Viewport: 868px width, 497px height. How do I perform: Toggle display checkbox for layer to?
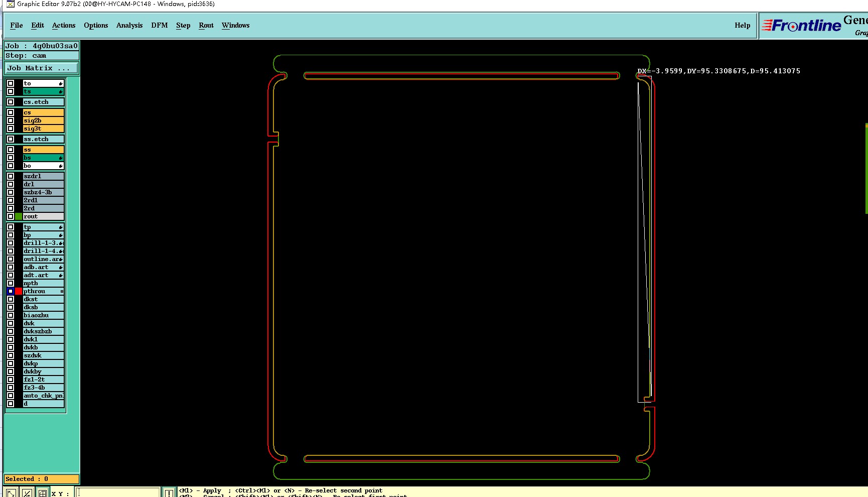pos(11,83)
